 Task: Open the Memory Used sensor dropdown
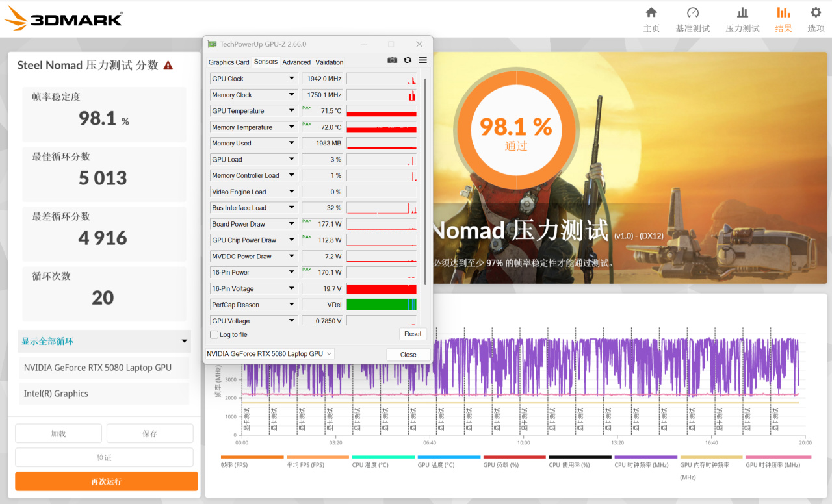click(x=292, y=144)
